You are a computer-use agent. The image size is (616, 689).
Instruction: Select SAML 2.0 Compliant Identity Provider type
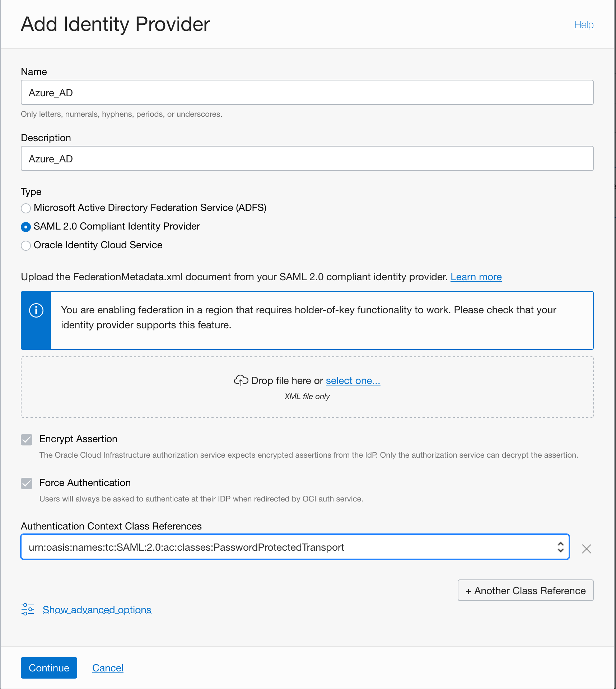(x=25, y=227)
